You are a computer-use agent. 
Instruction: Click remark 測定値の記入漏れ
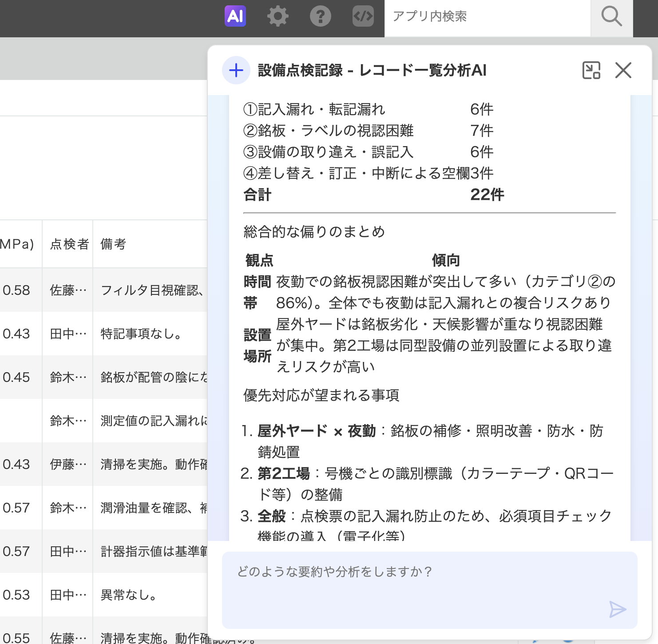[154, 421]
